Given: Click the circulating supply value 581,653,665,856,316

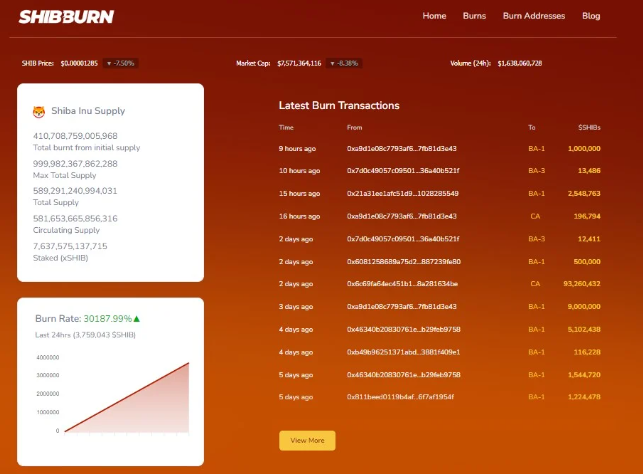Looking at the screenshot, I should [x=75, y=219].
